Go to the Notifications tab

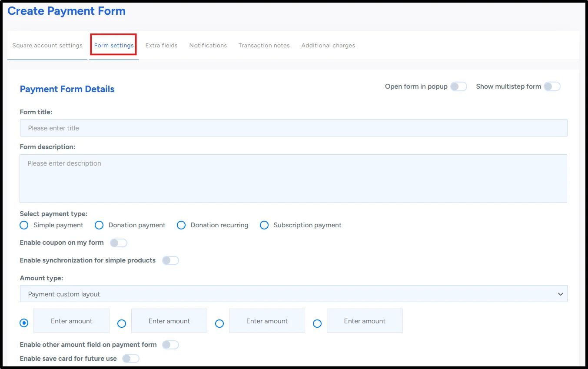[x=208, y=45]
